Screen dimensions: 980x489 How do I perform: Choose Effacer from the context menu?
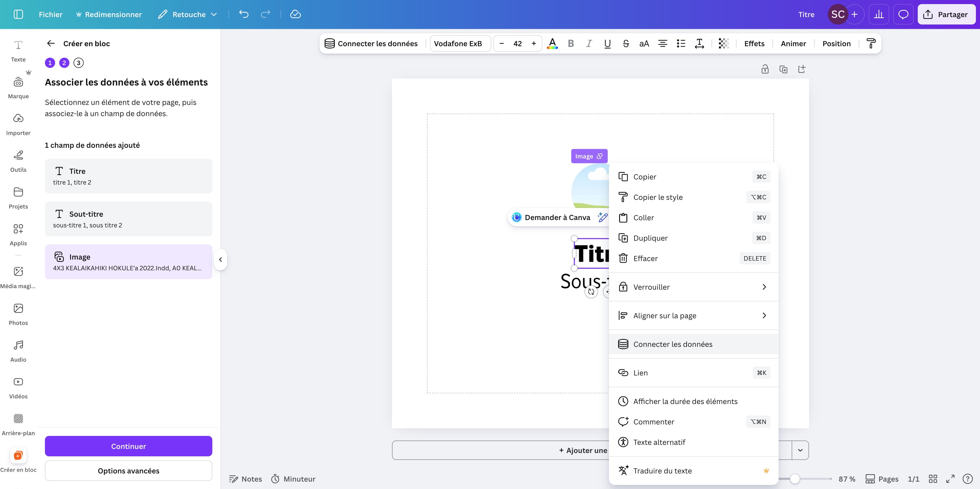[694, 258]
